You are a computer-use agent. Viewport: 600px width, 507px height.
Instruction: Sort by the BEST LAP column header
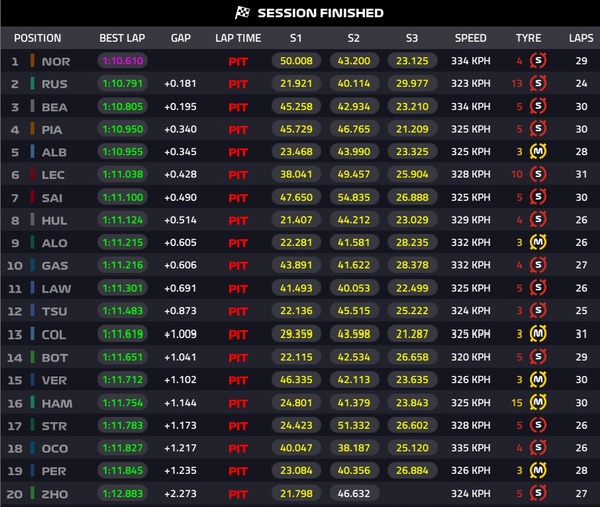pos(124,38)
